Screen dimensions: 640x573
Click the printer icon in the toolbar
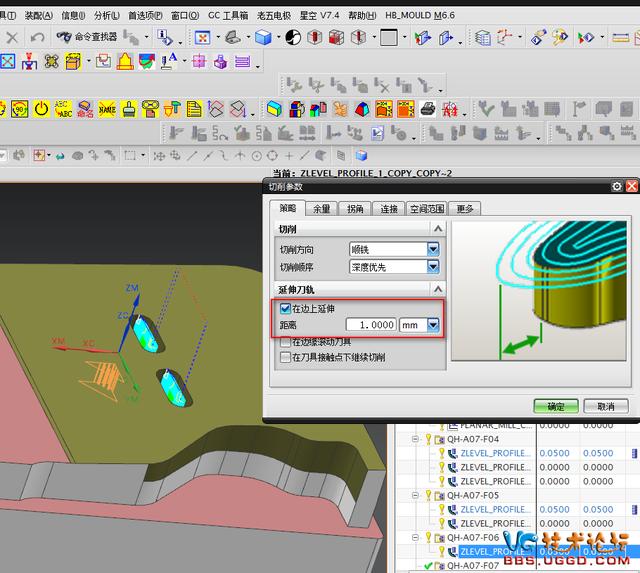426,108
